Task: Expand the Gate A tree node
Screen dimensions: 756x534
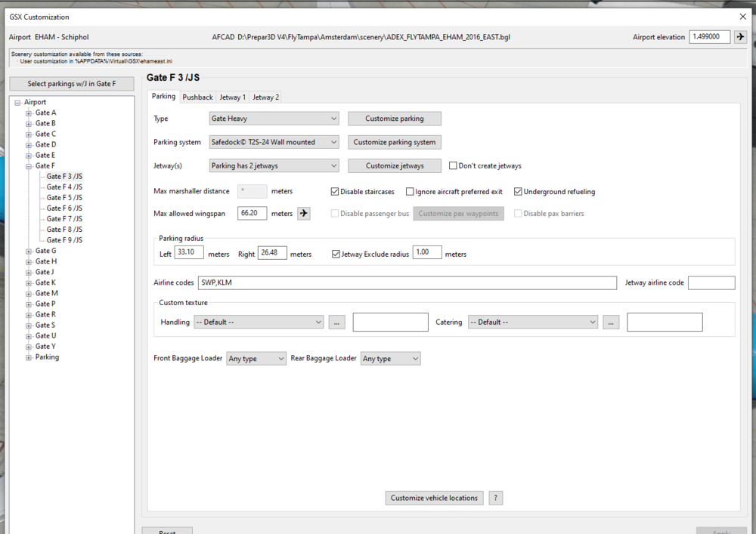Action: 29,113
